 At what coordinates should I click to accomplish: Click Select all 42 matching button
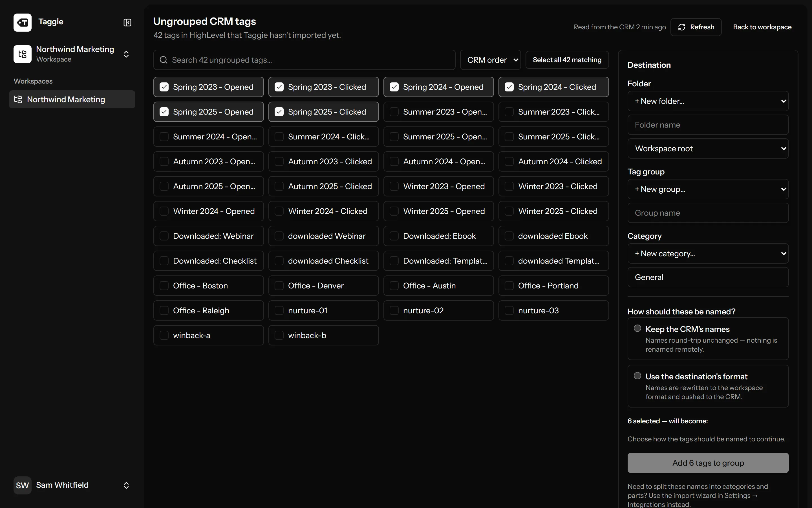click(x=567, y=60)
